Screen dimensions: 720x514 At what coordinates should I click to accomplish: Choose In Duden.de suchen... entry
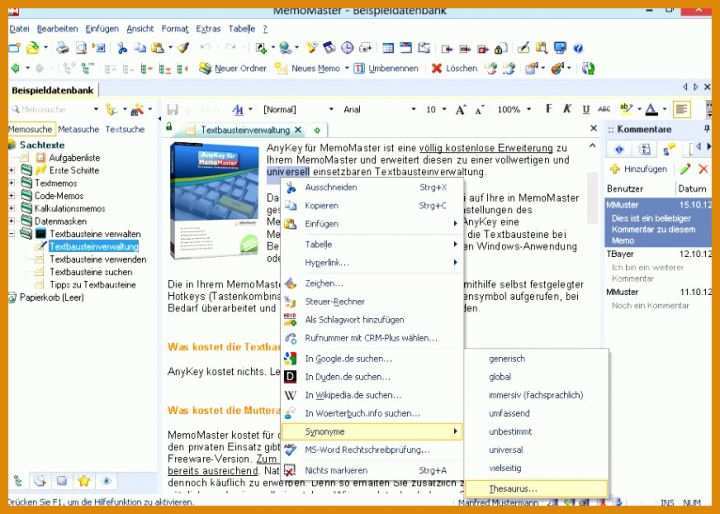pos(371,377)
